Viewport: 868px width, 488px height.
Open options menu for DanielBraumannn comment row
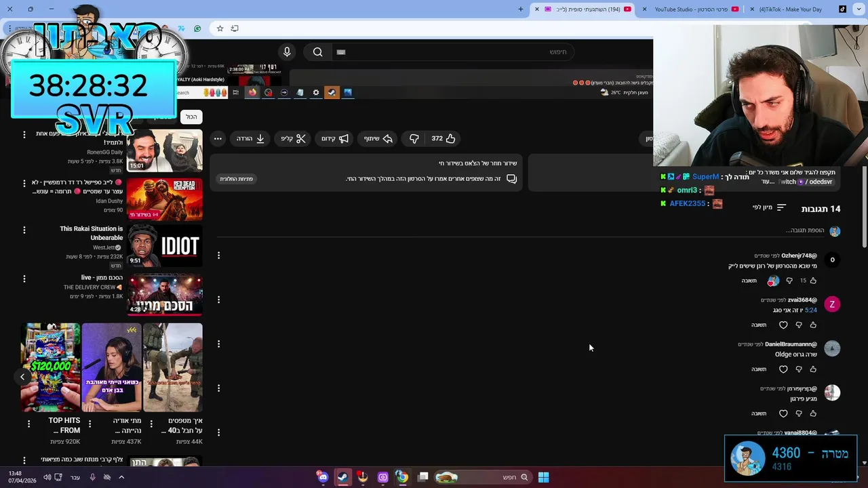click(218, 344)
